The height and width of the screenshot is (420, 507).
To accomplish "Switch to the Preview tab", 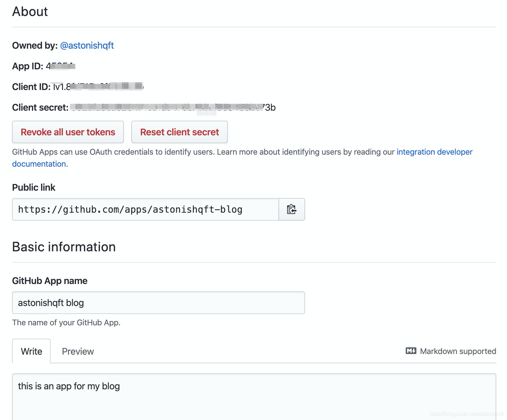I will [x=78, y=351].
